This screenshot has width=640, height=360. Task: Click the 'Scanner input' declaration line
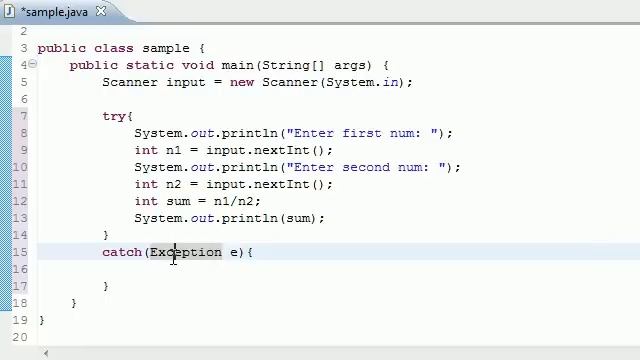point(258,82)
